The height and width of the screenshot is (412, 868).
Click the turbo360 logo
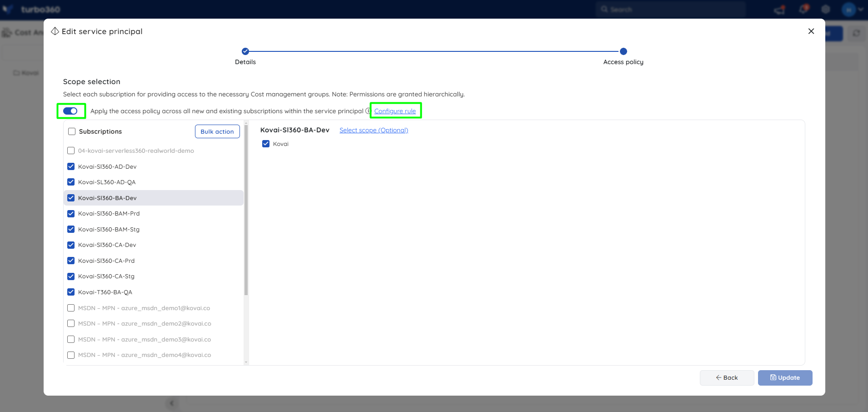(32, 10)
